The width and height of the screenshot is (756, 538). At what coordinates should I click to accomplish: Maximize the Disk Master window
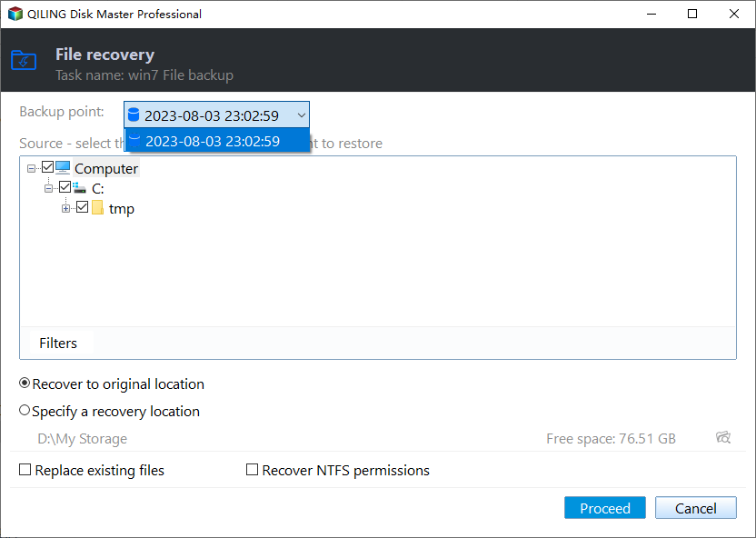click(692, 14)
